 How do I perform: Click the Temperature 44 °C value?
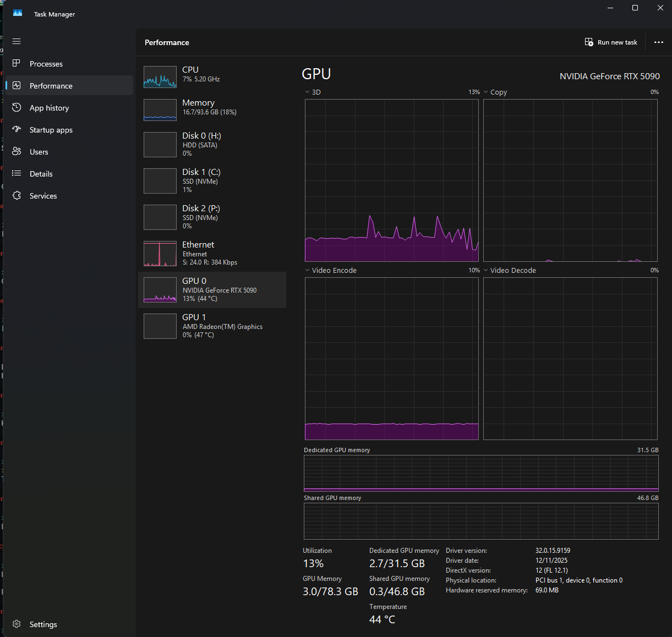point(382,619)
